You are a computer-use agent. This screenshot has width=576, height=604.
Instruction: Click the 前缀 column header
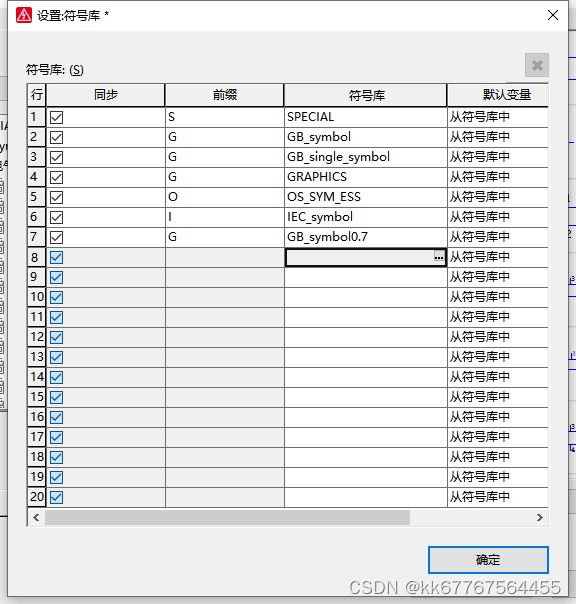(x=225, y=95)
